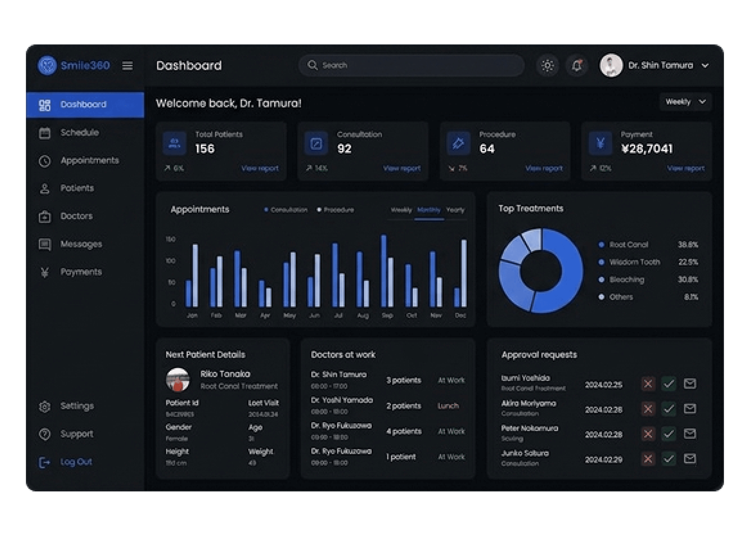Click the Settings gear icon

click(x=45, y=406)
